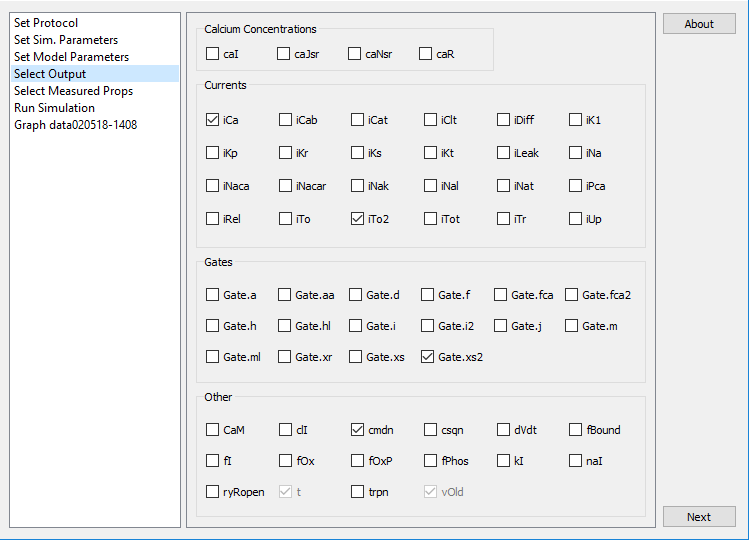
Task: Enable Gate.i checkbox
Action: coord(355,325)
